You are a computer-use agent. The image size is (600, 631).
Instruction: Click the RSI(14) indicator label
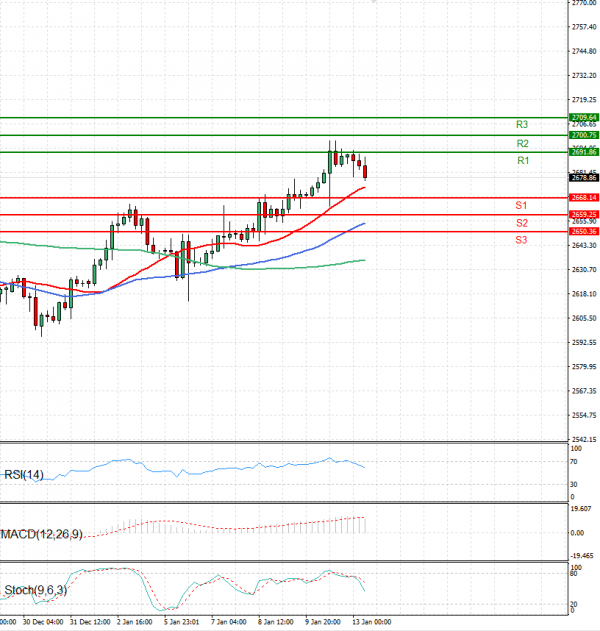tap(23, 475)
